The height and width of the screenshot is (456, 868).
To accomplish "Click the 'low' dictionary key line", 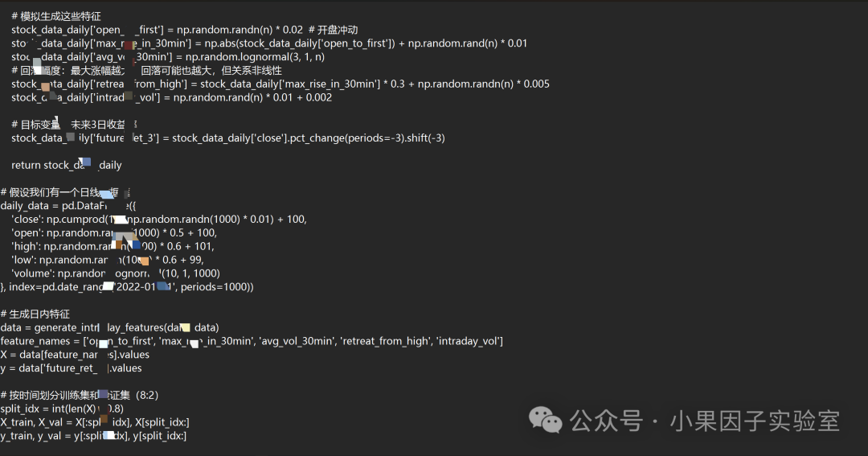I will tap(108, 260).
